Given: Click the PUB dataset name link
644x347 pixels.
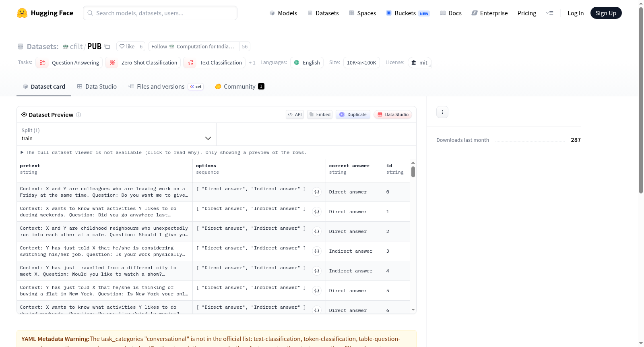Looking at the screenshot, I should click(x=94, y=46).
